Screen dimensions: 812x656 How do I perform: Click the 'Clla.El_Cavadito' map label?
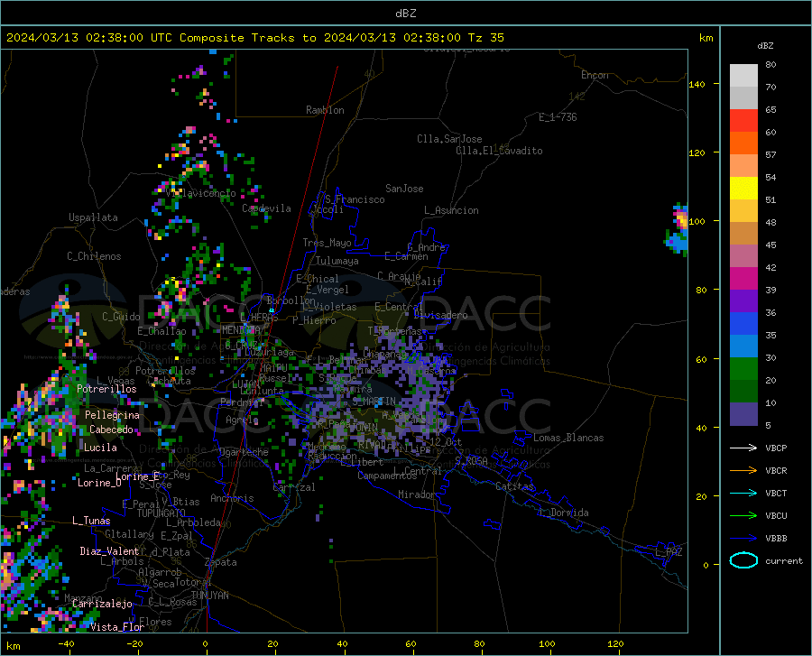pos(499,151)
